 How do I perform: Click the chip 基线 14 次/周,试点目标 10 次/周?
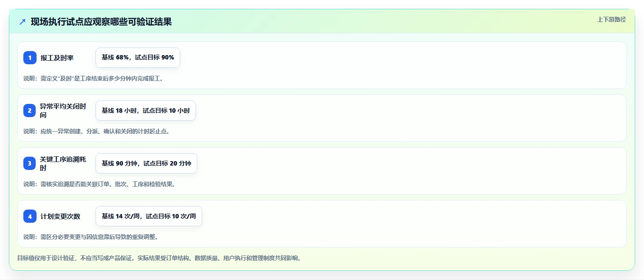149,216
